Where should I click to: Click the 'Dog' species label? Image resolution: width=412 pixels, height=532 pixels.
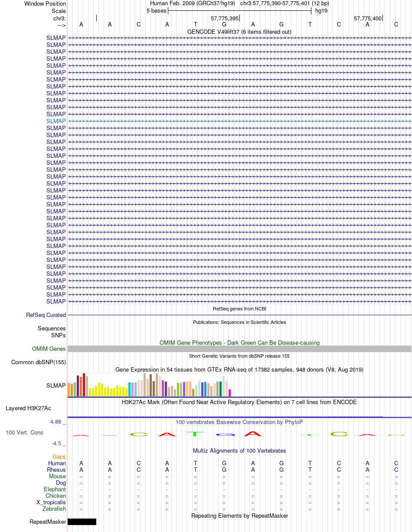point(61,483)
